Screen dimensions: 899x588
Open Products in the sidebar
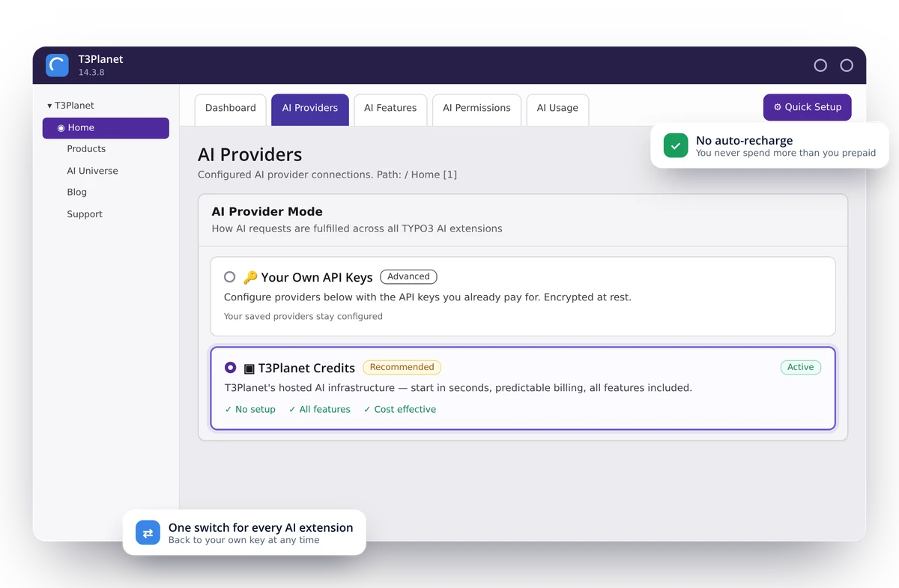pos(86,149)
